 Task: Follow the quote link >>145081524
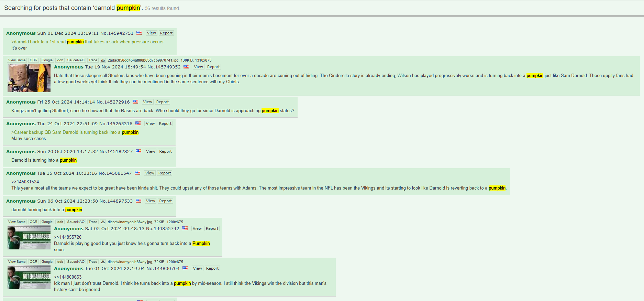pyautogui.click(x=25, y=182)
